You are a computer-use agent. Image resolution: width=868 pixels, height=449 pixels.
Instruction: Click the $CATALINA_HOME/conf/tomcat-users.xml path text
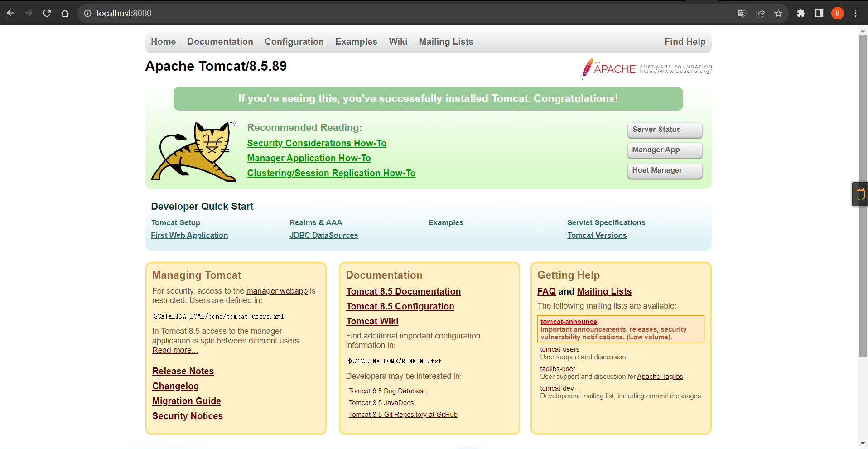[x=219, y=316]
